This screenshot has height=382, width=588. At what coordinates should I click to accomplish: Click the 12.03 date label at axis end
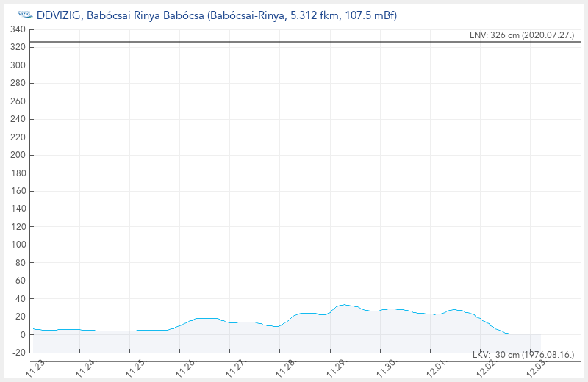[x=537, y=366]
